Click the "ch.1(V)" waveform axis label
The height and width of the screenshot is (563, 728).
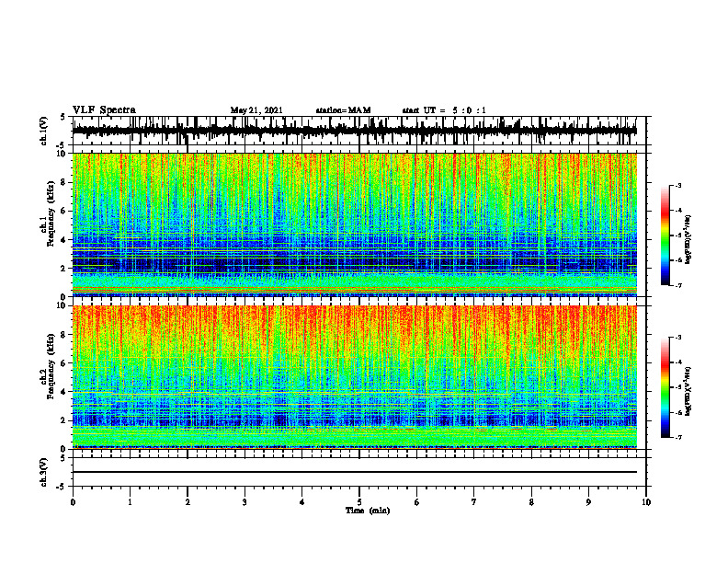tap(44, 131)
